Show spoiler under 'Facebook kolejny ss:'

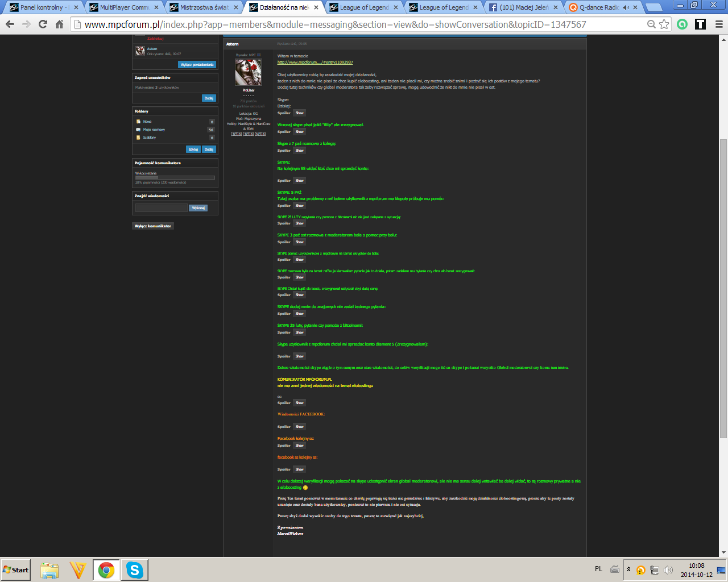pyautogui.click(x=300, y=446)
